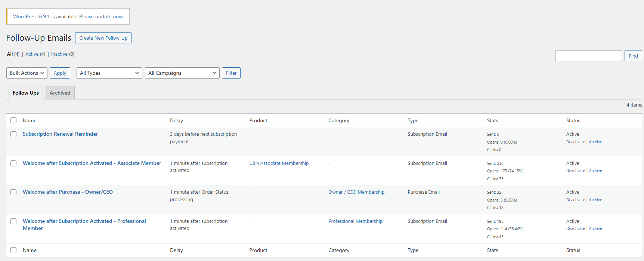Viewport: 644px width, 261px height.
Task: Select the Follow Ups tab
Action: [26, 93]
